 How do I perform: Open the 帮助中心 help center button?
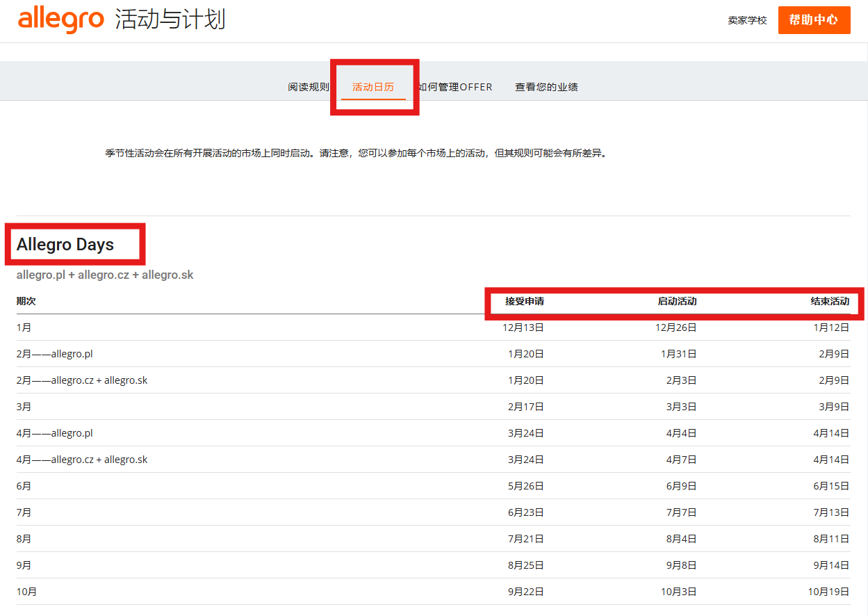coord(814,20)
